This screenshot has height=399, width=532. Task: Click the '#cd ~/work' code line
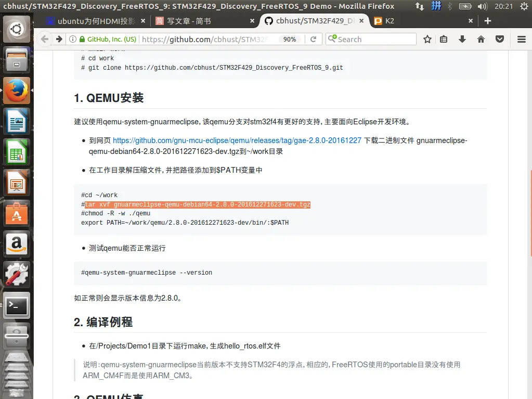tap(99, 195)
